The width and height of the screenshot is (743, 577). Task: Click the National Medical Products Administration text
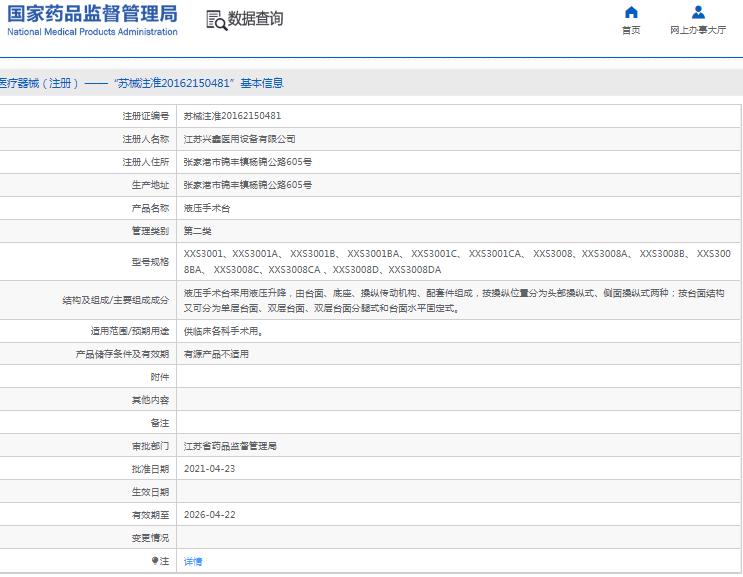click(92, 32)
